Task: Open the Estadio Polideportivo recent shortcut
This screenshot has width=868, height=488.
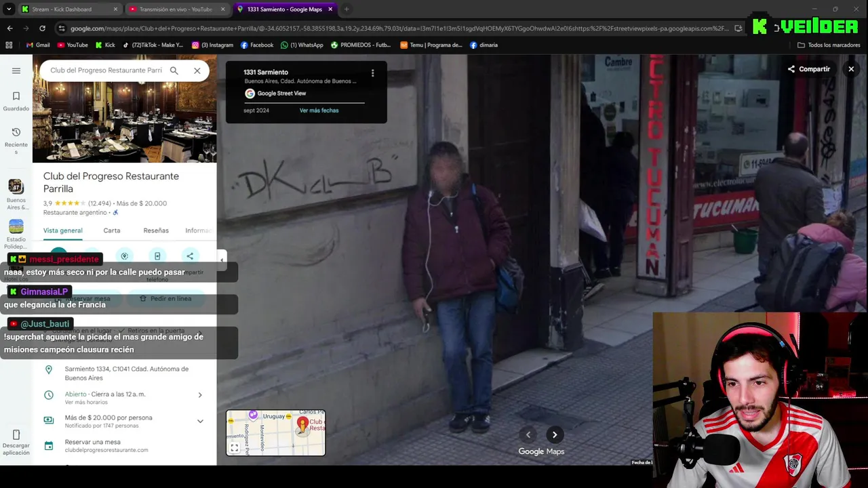Action: pyautogui.click(x=16, y=235)
